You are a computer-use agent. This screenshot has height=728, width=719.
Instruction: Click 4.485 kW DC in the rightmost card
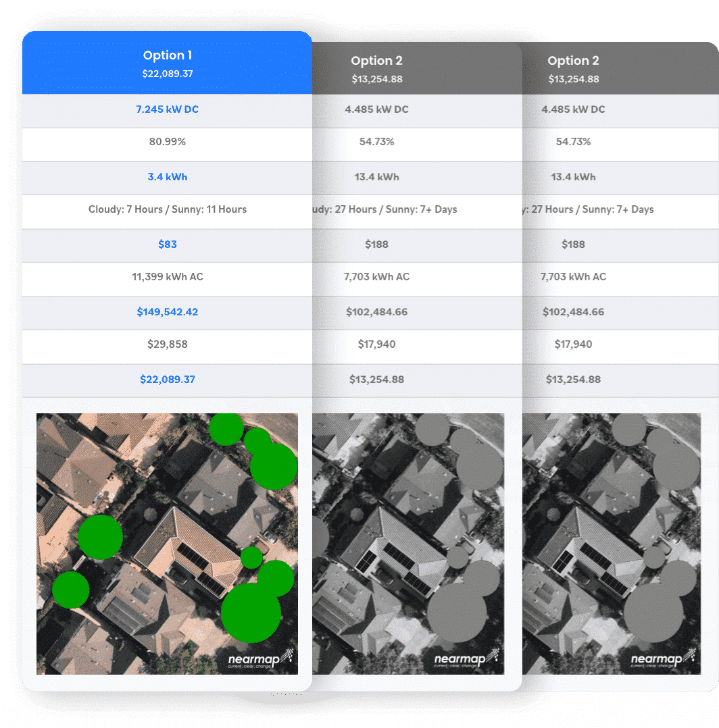[573, 109]
